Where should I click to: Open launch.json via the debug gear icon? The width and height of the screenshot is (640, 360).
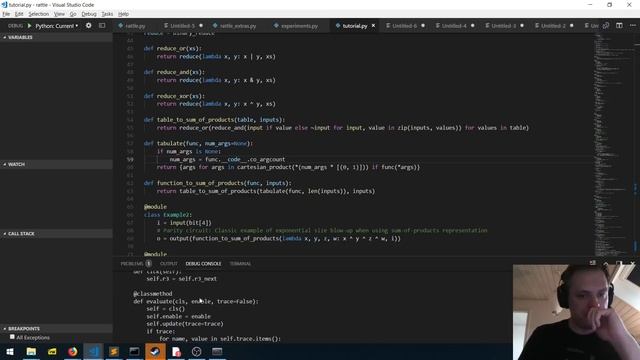click(x=89, y=25)
